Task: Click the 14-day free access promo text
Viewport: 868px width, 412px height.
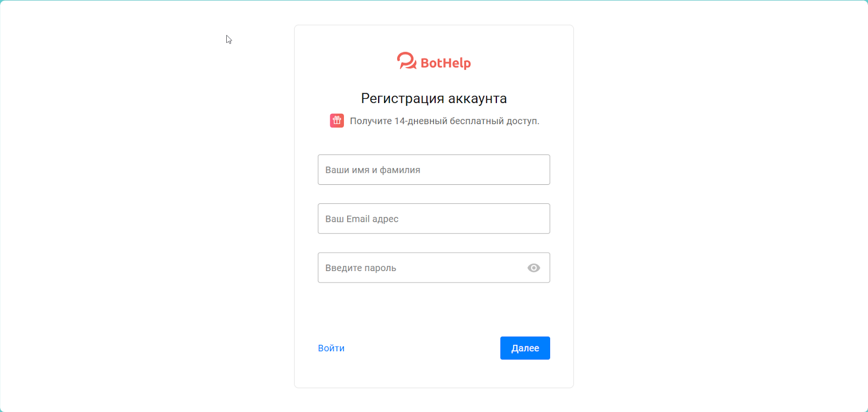Action: click(444, 121)
